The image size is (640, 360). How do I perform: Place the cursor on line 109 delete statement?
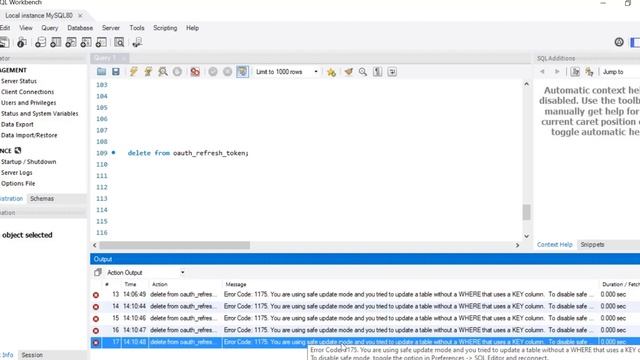(188, 153)
